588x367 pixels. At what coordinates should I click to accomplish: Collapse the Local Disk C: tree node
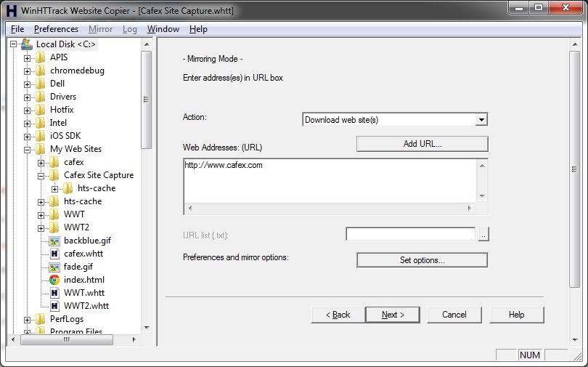pyautogui.click(x=14, y=44)
